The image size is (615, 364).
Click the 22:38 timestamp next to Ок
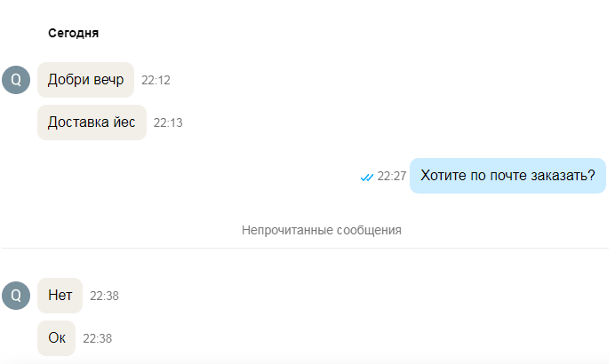[97, 338]
